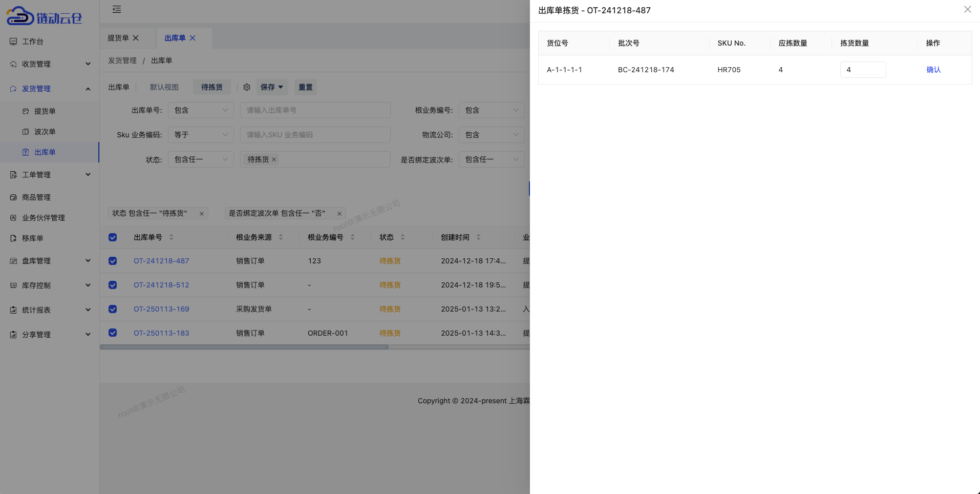Uncheck the row checkbox for OT-241218-512
The width and height of the screenshot is (980, 494).
113,285
